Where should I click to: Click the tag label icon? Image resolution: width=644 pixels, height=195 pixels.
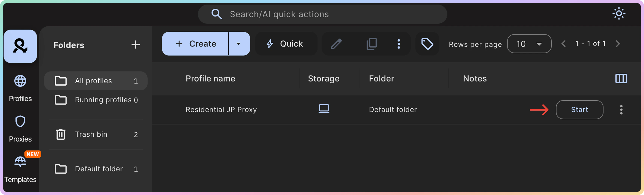click(x=427, y=44)
